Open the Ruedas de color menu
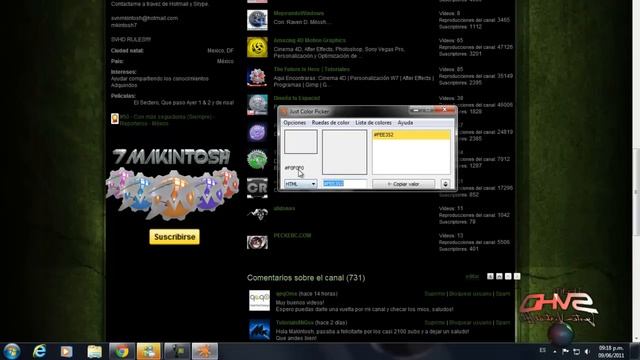 click(x=330, y=122)
